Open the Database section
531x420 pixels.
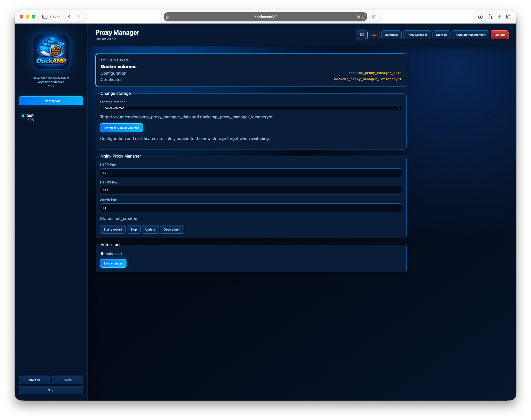click(391, 35)
